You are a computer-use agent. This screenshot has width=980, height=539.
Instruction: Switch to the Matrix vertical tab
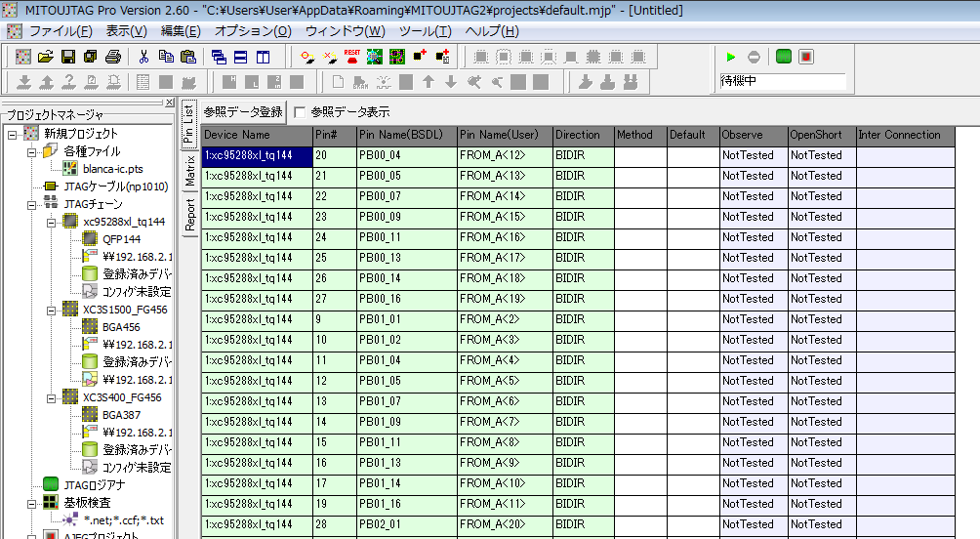pyautogui.click(x=189, y=170)
